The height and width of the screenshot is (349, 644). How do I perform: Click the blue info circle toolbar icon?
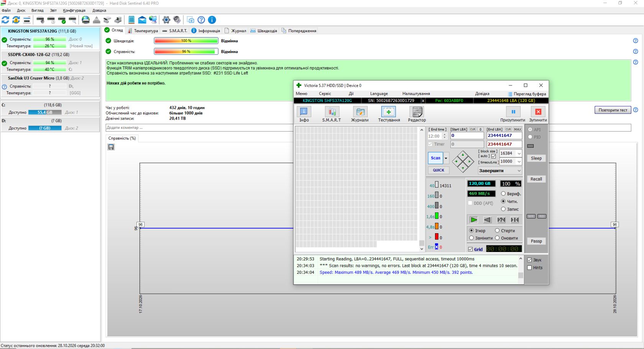[x=212, y=20]
